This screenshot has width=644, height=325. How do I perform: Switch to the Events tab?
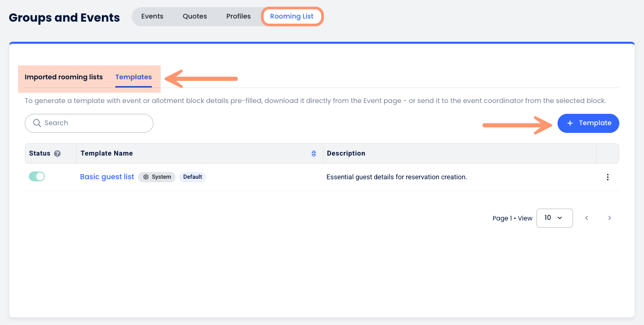152,16
